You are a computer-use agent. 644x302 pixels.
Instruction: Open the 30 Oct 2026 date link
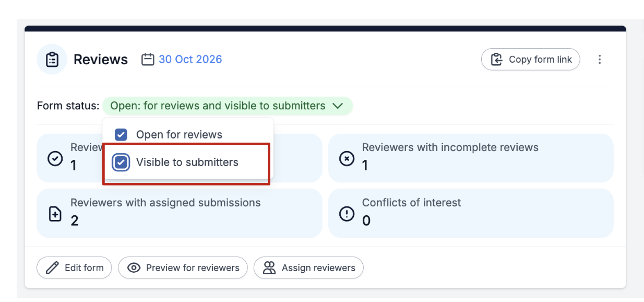190,60
